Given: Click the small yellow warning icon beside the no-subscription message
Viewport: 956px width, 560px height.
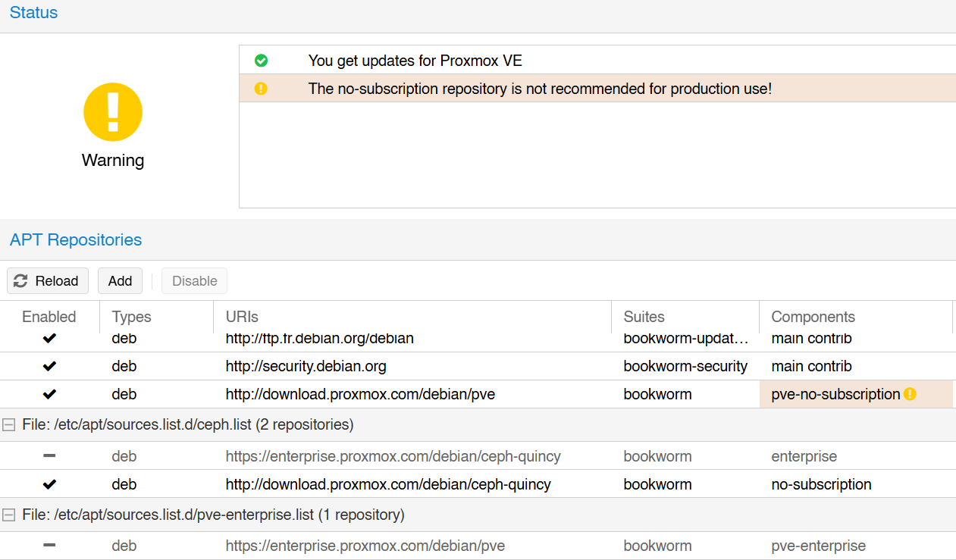Looking at the screenshot, I should coord(261,89).
